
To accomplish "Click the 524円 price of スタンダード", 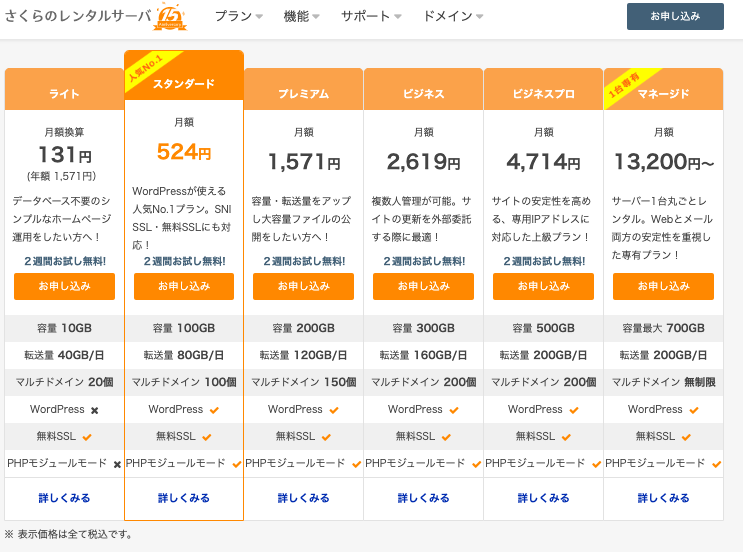I will click(x=184, y=152).
